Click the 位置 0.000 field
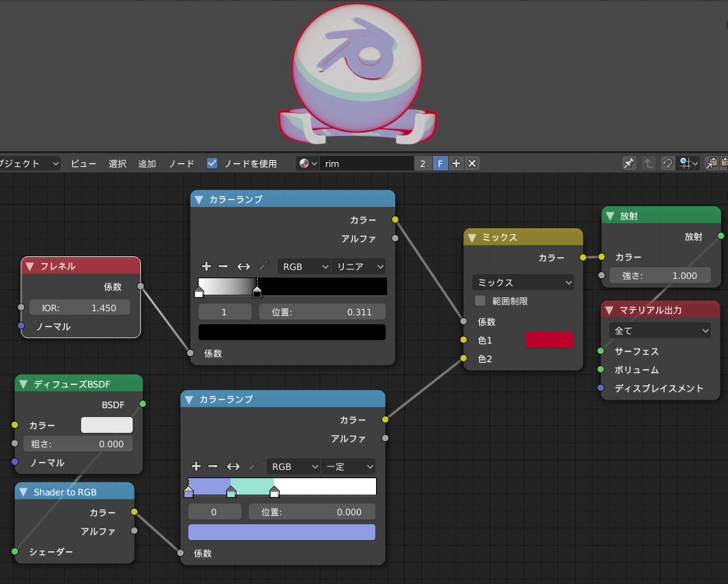 point(312,512)
